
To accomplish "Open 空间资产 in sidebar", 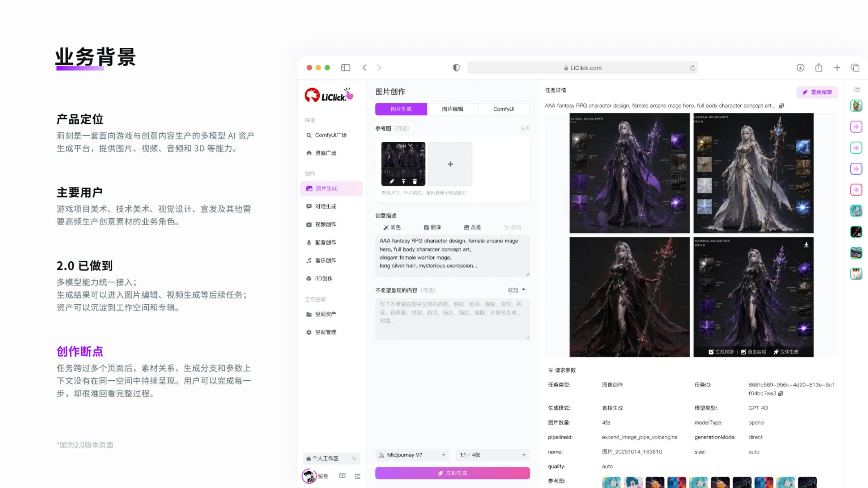I will [331, 314].
